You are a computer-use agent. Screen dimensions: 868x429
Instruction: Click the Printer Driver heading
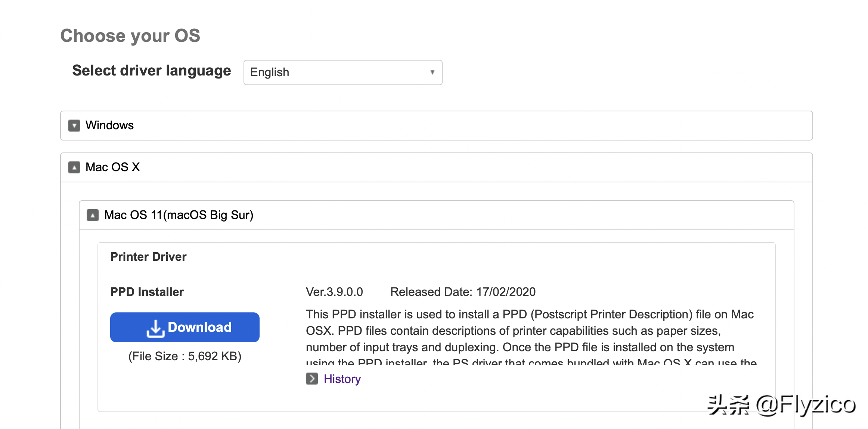[x=148, y=257]
